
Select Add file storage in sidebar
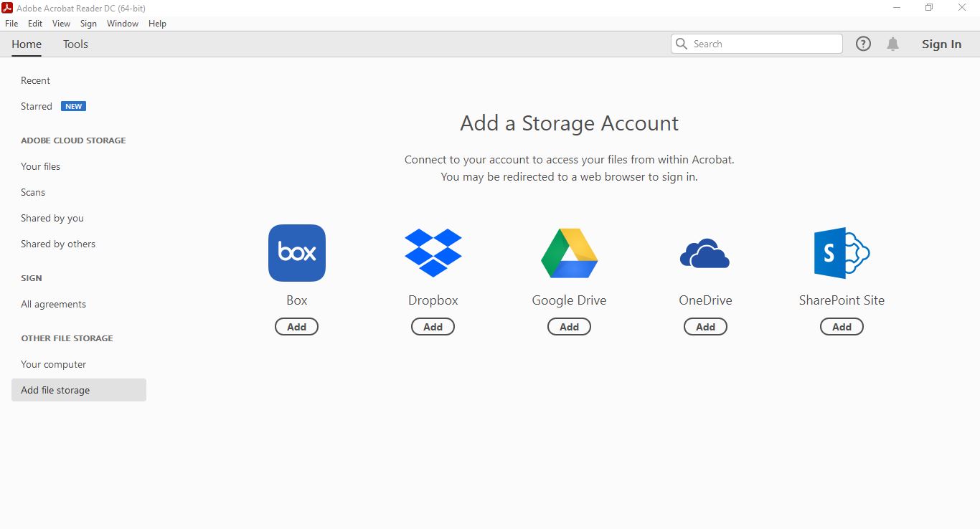[x=79, y=390]
